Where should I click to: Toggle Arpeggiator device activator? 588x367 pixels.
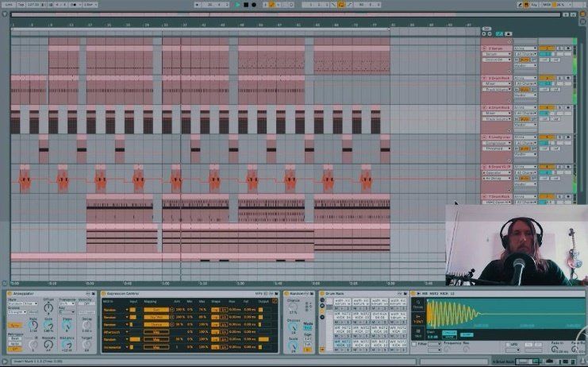10,293
